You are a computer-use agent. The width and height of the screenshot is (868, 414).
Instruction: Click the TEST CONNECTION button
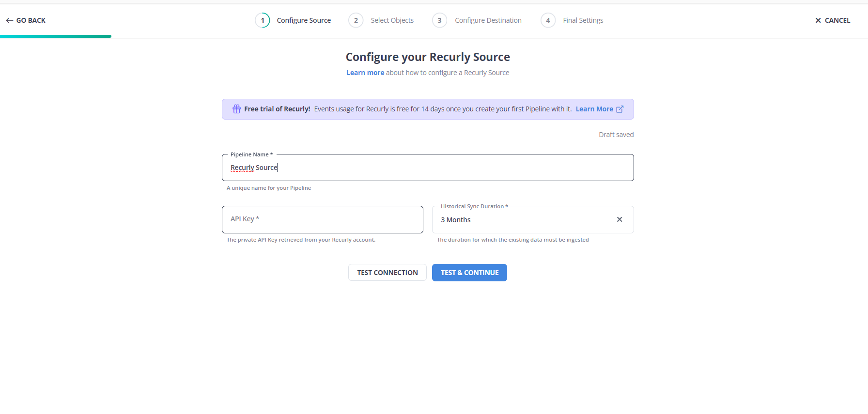tap(387, 273)
